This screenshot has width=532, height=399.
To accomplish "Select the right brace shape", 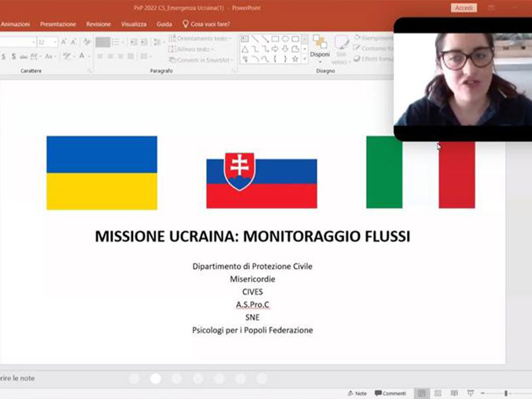I will click(285, 59).
